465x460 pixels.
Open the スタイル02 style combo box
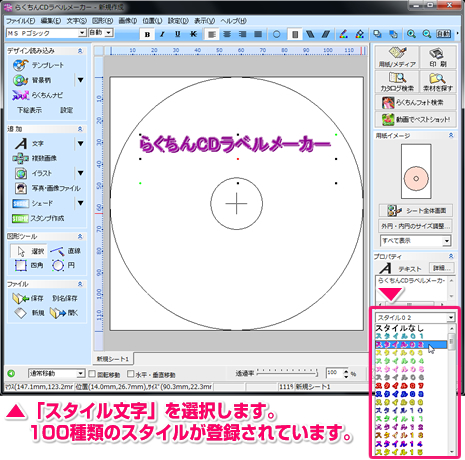[x=415, y=317]
